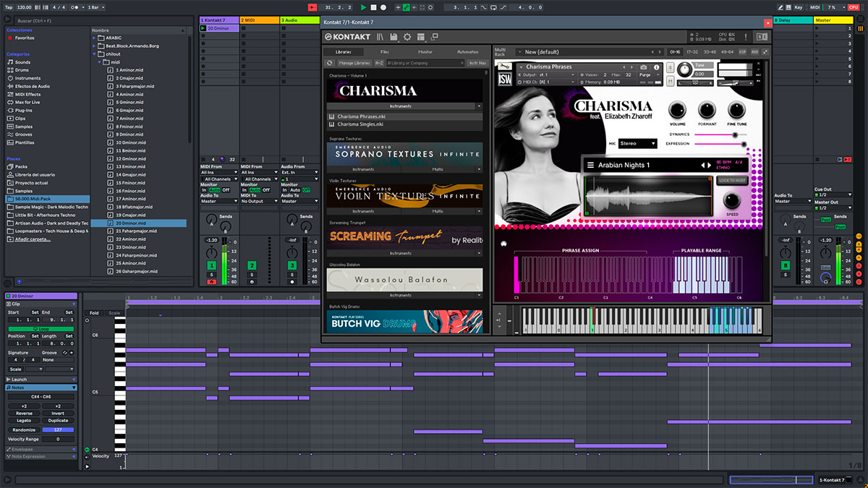This screenshot has width=868, height=488.
Task: Toggle the A-Z sort button in Kontakt
Action: click(379, 63)
